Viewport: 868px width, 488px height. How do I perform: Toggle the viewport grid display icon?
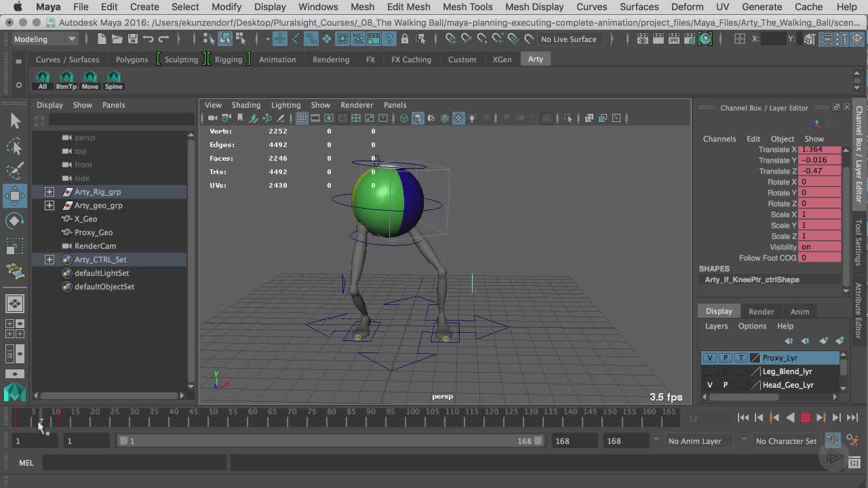(x=302, y=118)
